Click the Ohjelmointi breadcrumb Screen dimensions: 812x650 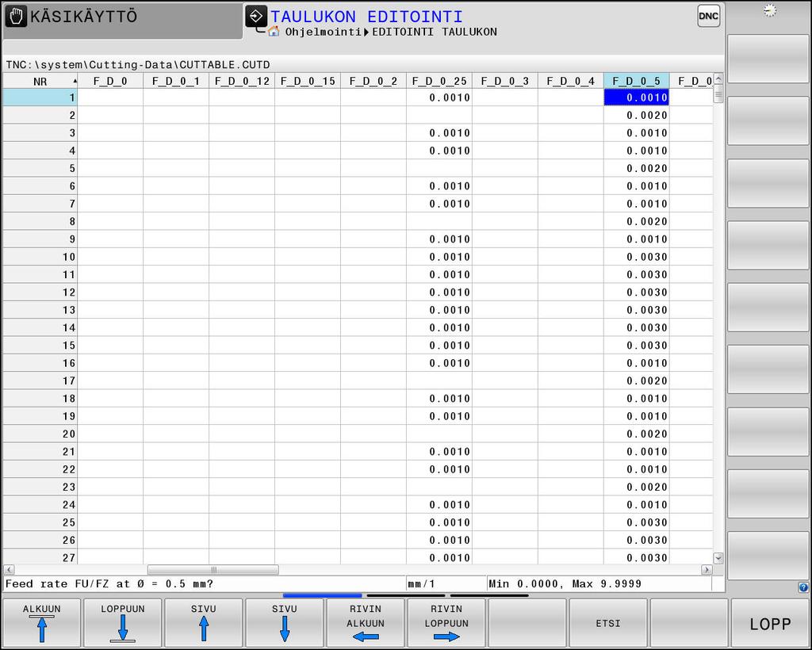point(324,32)
